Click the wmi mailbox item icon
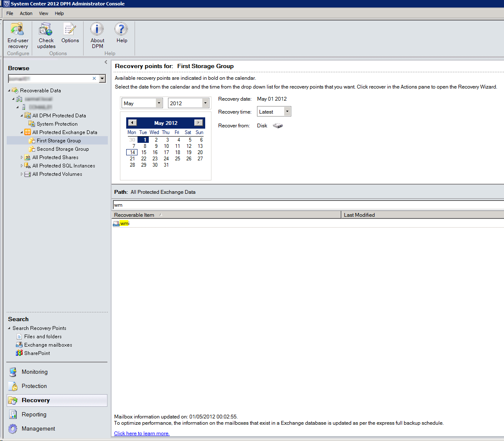The width and height of the screenshot is (504, 441). [x=116, y=223]
